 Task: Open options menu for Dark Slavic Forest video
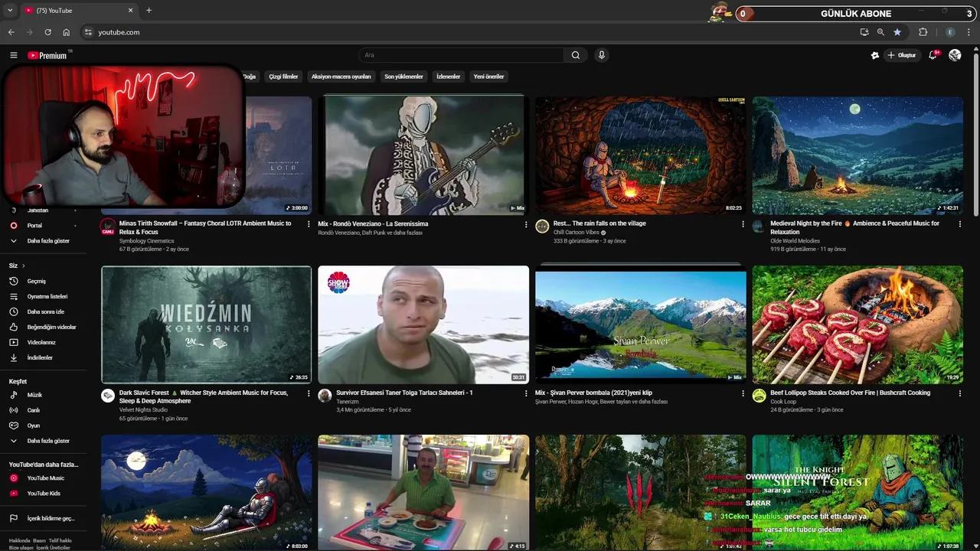point(309,393)
